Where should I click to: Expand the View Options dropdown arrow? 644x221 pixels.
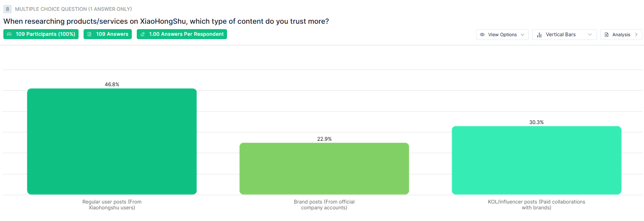[x=523, y=35]
